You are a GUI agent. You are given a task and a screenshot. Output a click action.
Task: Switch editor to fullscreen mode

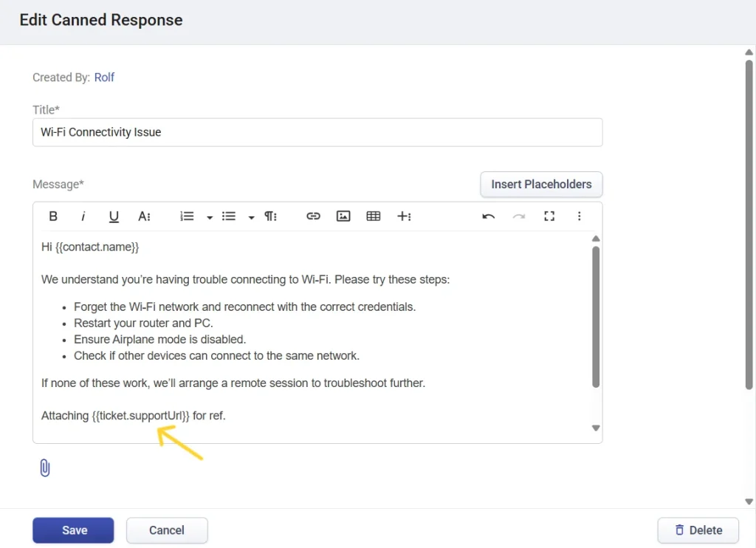(549, 216)
